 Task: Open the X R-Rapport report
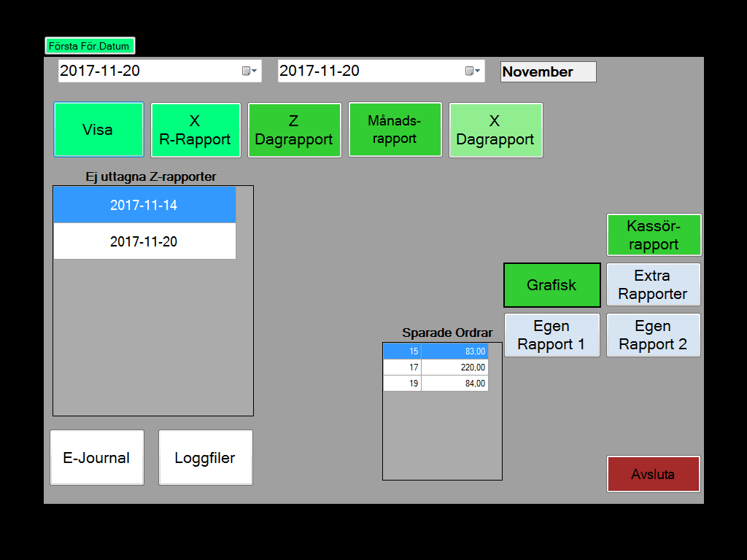(x=196, y=130)
